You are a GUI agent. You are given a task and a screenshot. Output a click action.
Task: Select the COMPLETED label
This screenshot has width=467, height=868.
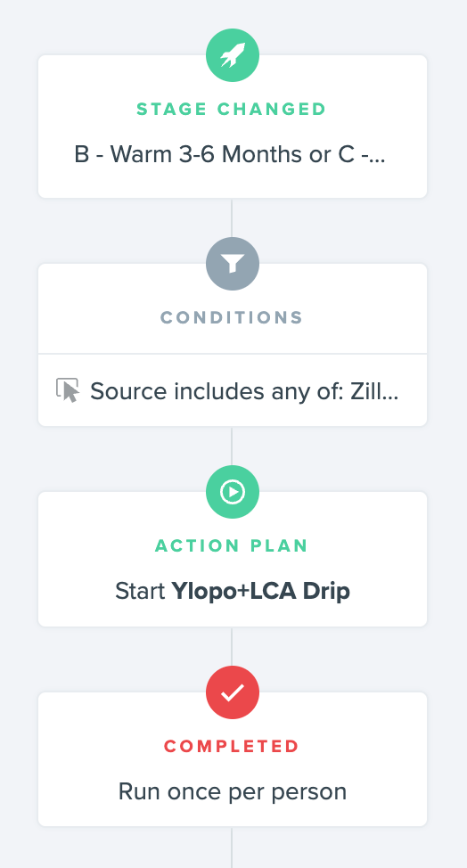pyautogui.click(x=232, y=746)
